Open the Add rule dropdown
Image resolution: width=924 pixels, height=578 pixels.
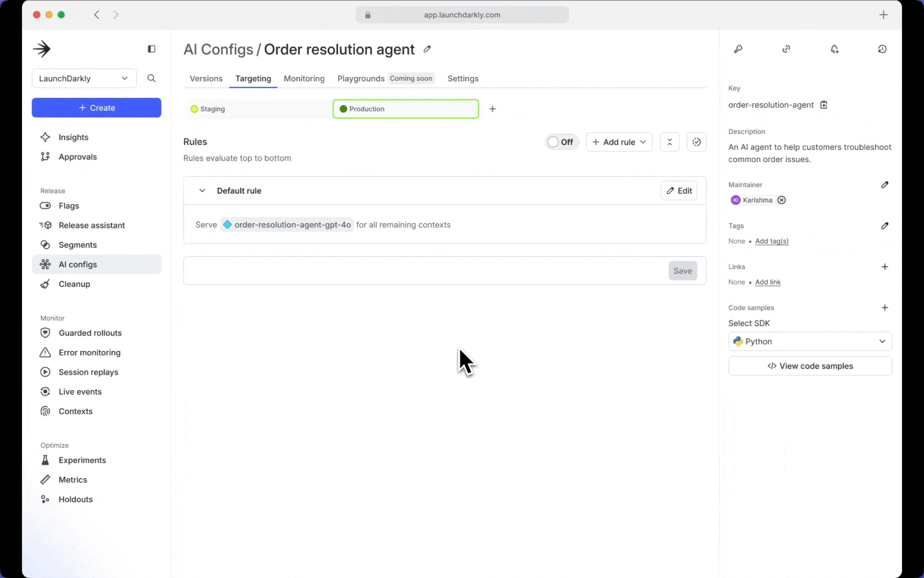pos(619,142)
